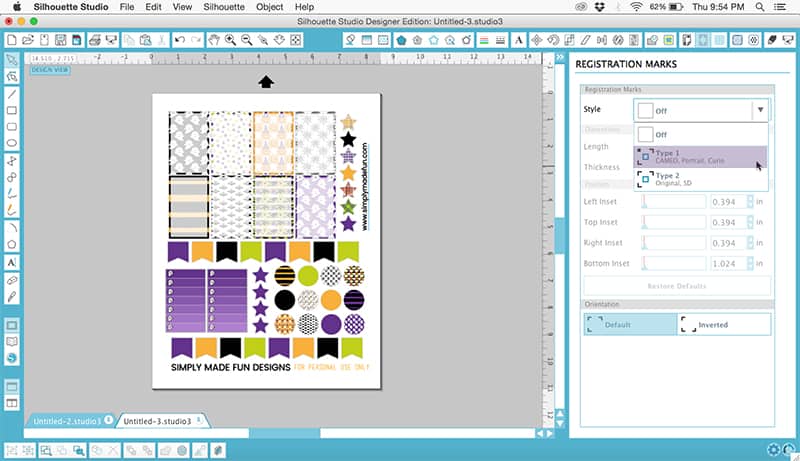Open the Edit menu
The height and width of the screenshot is (461, 800).
(x=153, y=7)
